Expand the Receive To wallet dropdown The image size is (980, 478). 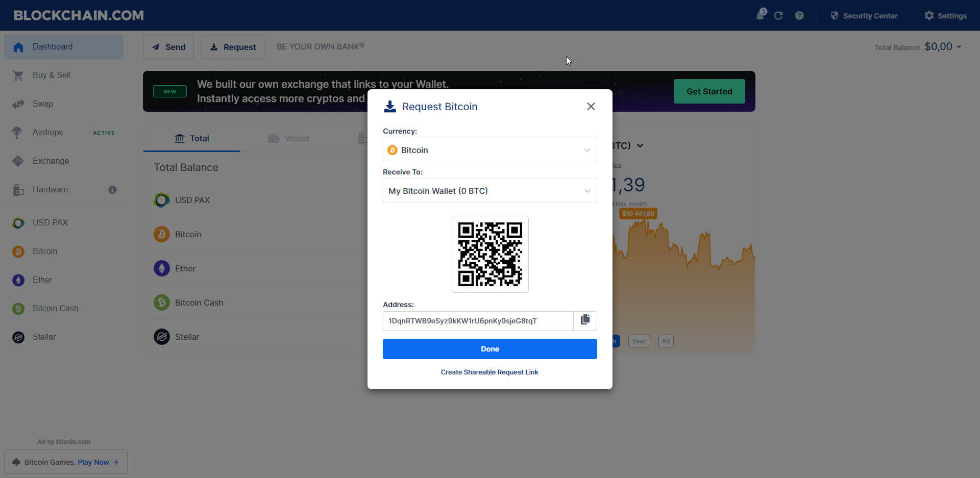[490, 191]
